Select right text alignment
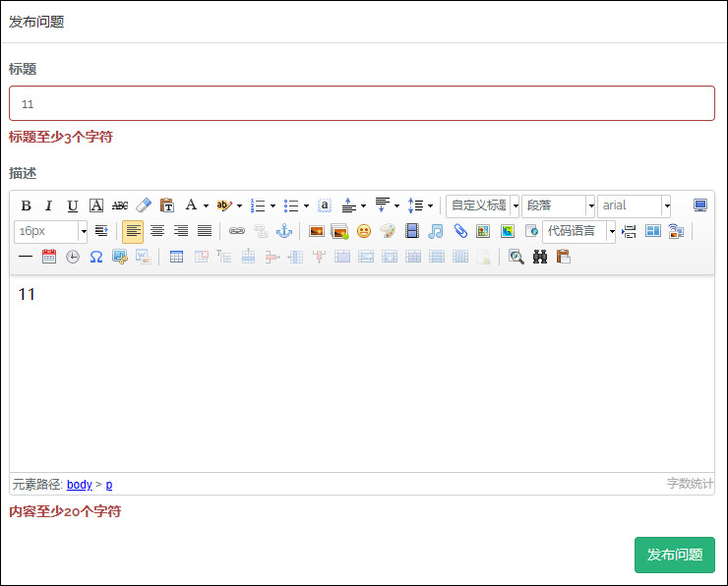Image resolution: width=728 pixels, height=586 pixels. pos(181,231)
